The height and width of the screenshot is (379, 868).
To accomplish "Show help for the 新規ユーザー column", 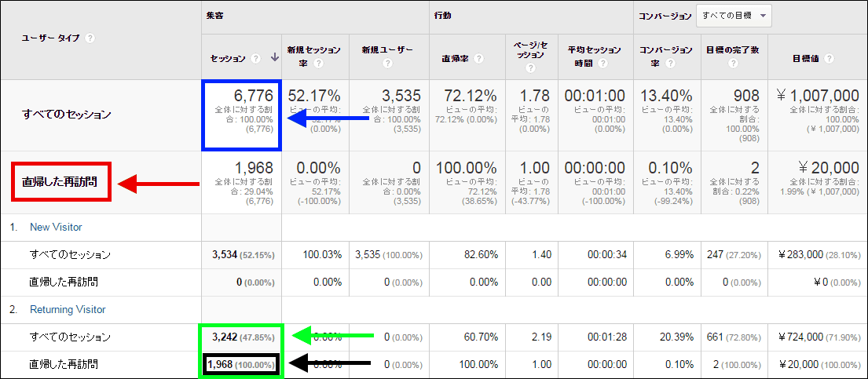I will point(386,64).
